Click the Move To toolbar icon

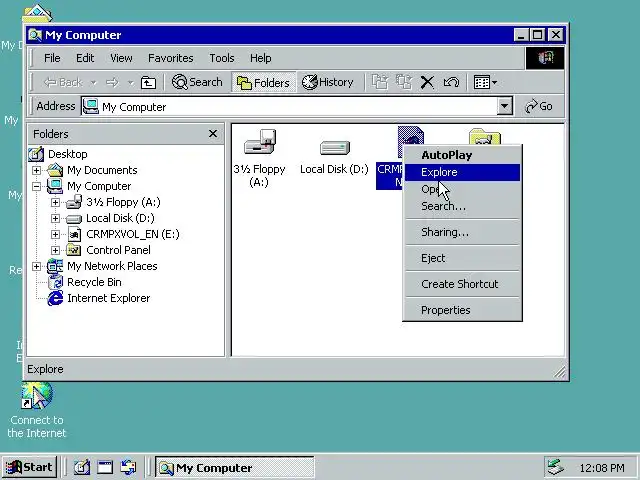pos(380,82)
